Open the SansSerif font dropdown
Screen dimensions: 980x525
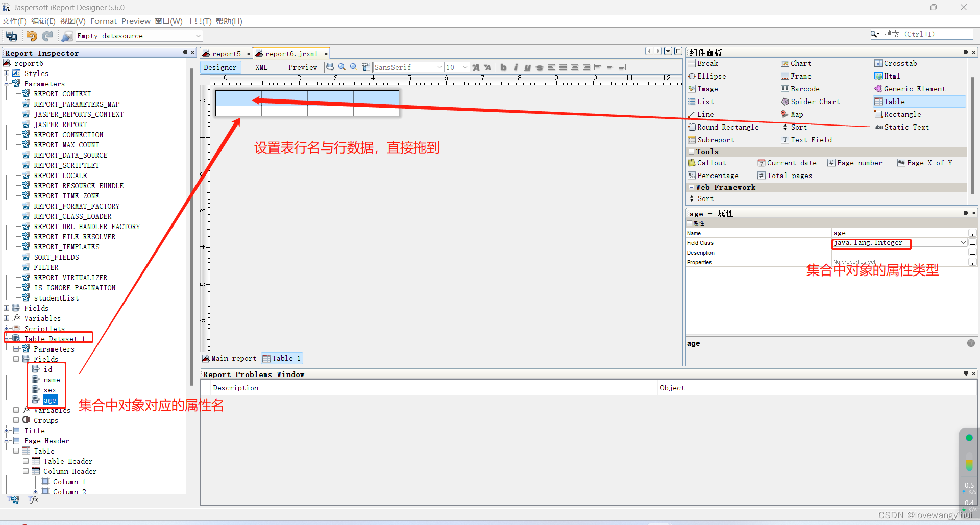coord(439,67)
